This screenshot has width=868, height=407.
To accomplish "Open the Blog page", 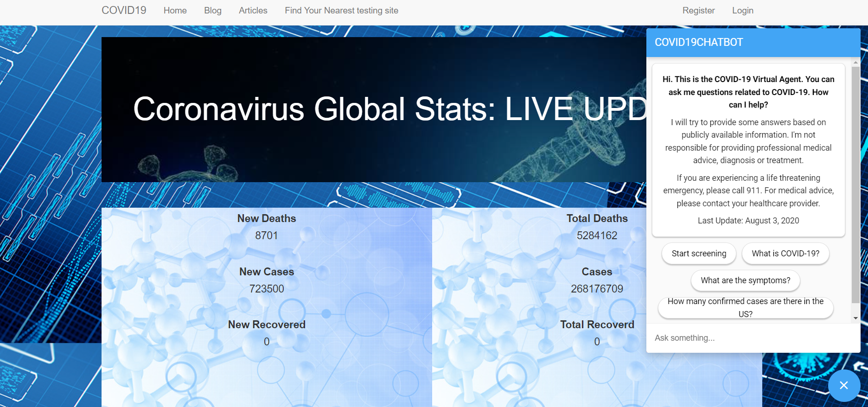I will coord(213,10).
